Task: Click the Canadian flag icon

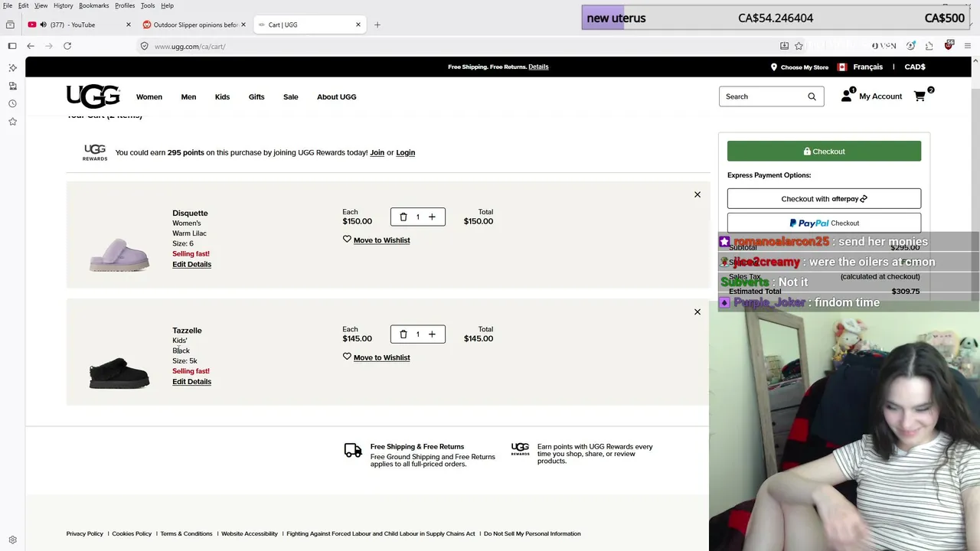Action: 842,67
